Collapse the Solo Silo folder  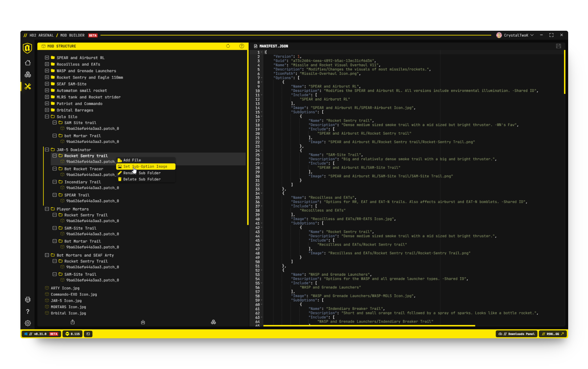[47, 117]
